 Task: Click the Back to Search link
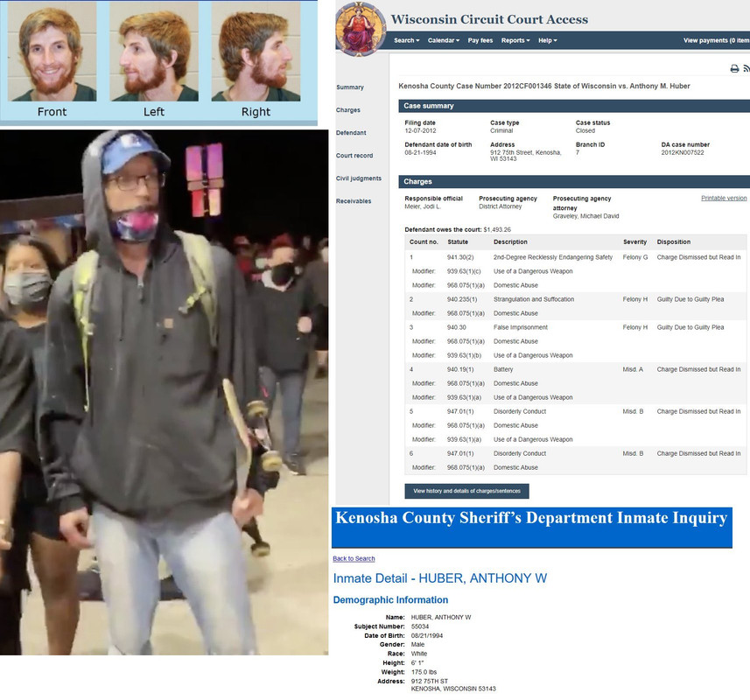coord(354,558)
